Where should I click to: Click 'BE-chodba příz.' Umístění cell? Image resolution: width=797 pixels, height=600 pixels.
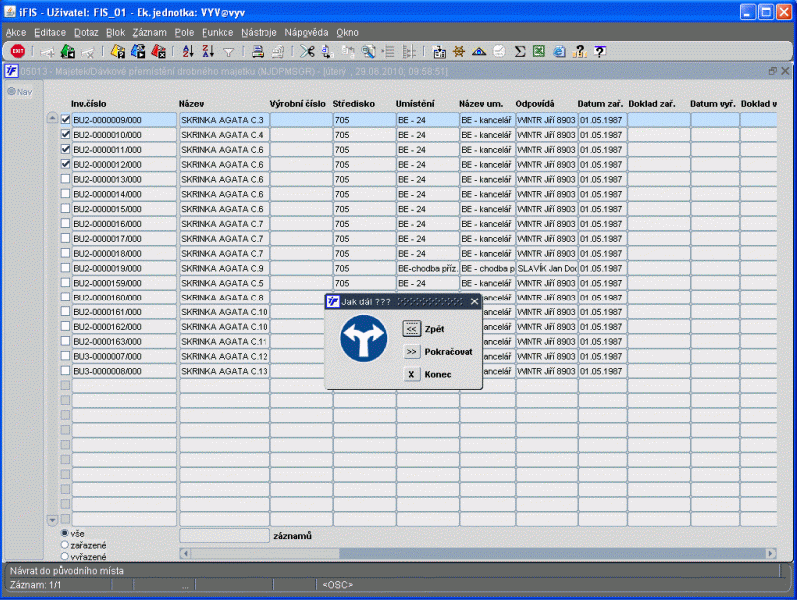[427, 268]
